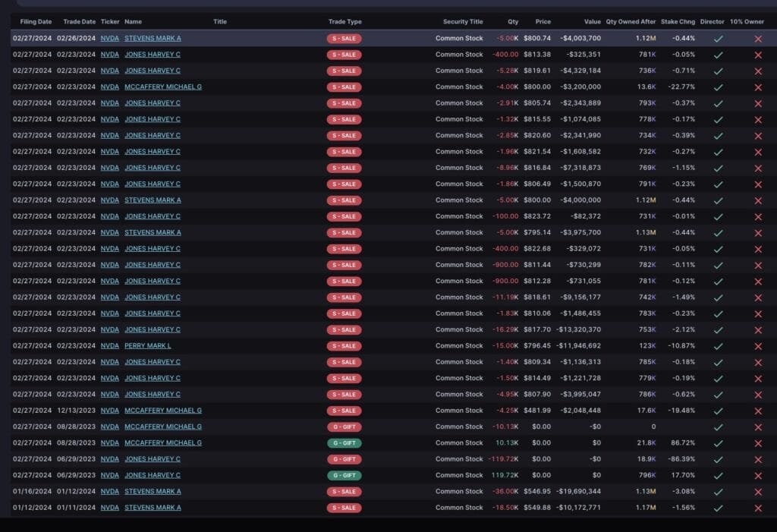Sort by the Trade Type column header

click(345, 22)
